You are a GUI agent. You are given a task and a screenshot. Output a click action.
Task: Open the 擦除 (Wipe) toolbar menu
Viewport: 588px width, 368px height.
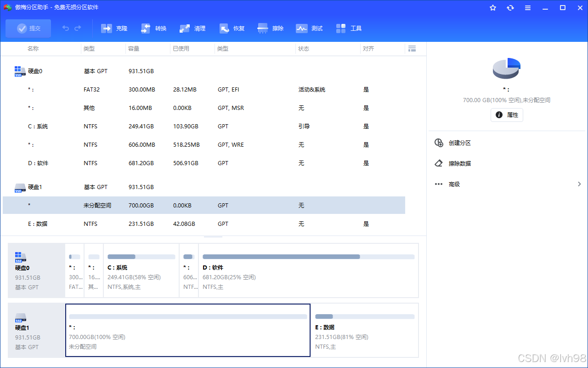click(271, 29)
